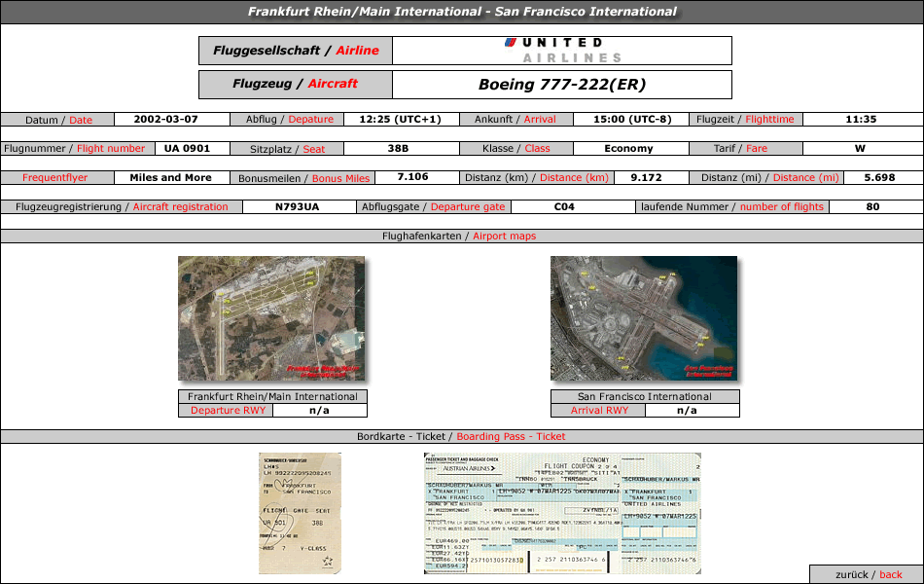Click the Distanz (mi) / Distance (mi) label
The image size is (924, 584).
tap(769, 177)
